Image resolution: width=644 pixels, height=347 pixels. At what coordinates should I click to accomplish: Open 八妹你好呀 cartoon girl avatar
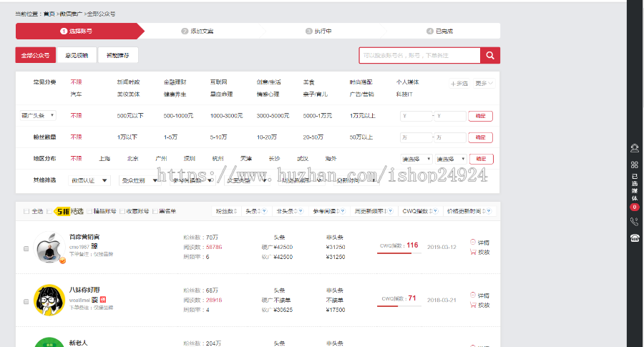click(x=49, y=300)
